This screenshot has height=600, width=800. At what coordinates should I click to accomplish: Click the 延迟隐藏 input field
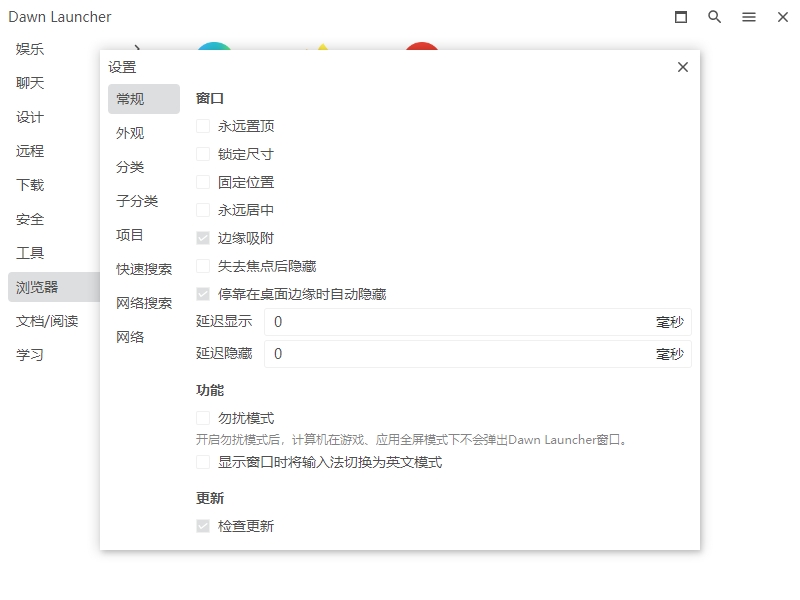click(x=460, y=354)
